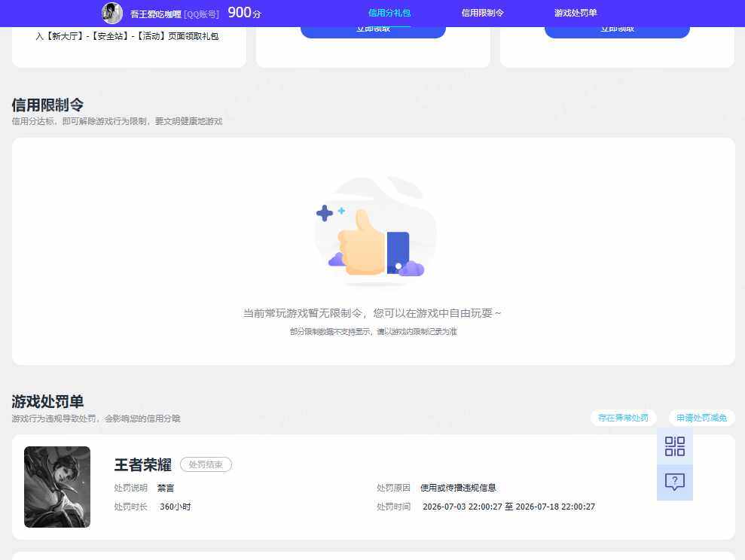The height and width of the screenshot is (560, 745).
Task: Click the [QQ账号] label
Action: [x=201, y=14]
